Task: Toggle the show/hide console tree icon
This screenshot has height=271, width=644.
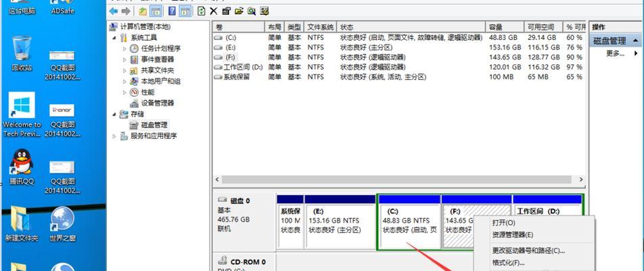Action: (155, 11)
